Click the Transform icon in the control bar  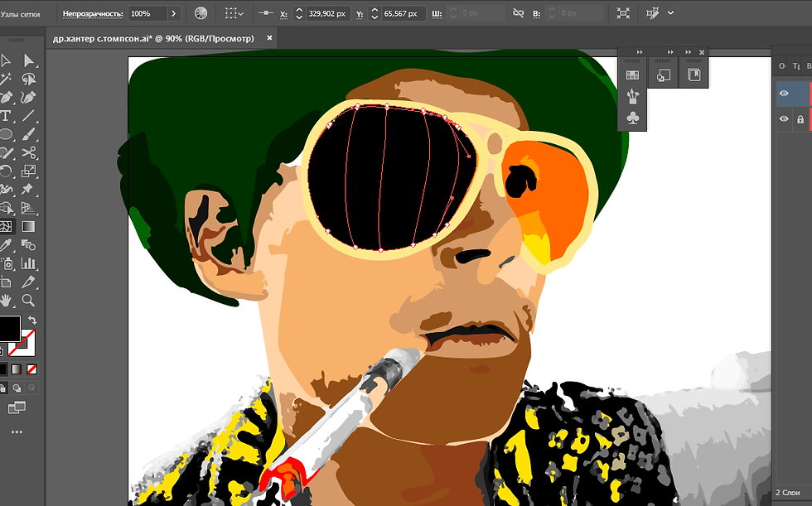[623, 13]
